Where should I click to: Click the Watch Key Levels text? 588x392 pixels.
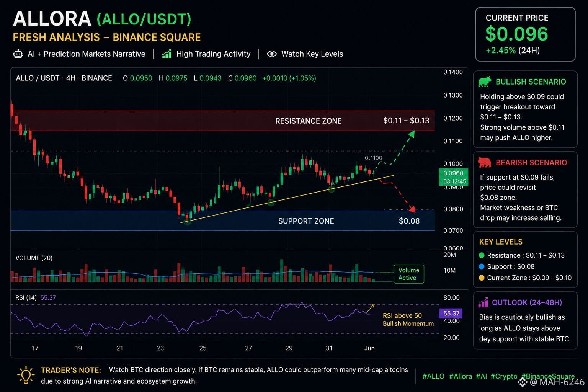[312, 54]
